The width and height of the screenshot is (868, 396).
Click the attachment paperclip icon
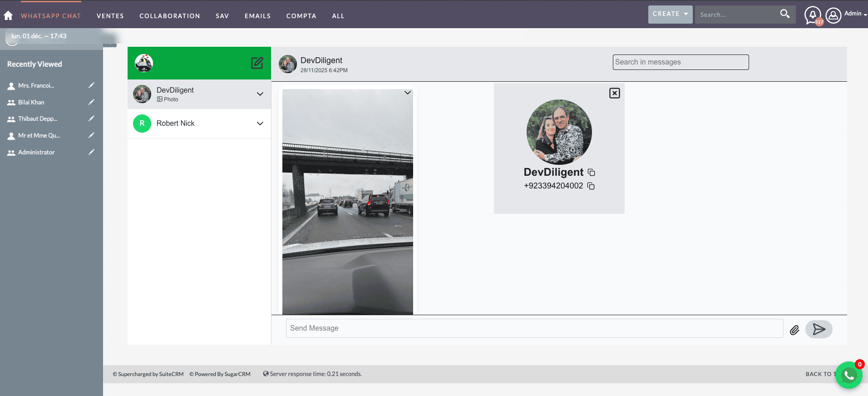[x=794, y=330]
